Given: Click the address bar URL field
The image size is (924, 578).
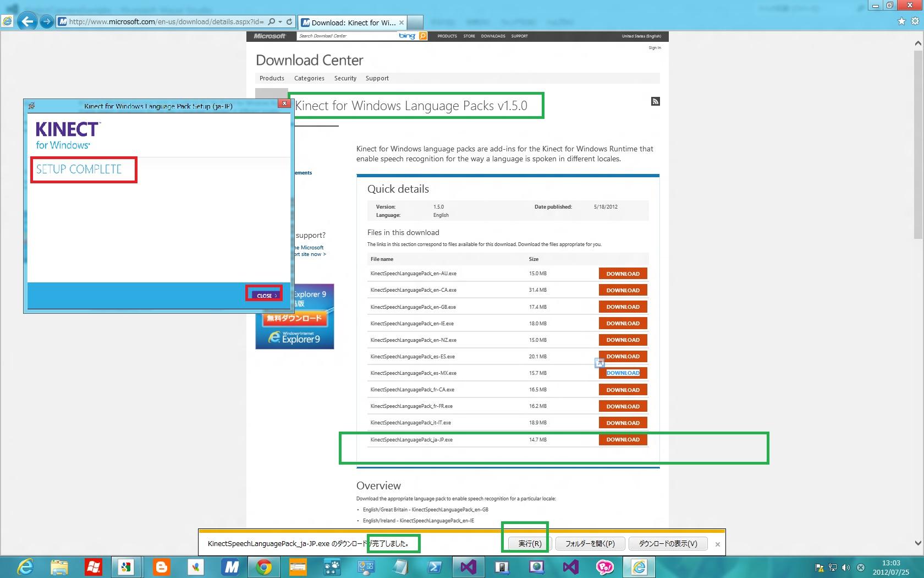Looking at the screenshot, I should (166, 22).
